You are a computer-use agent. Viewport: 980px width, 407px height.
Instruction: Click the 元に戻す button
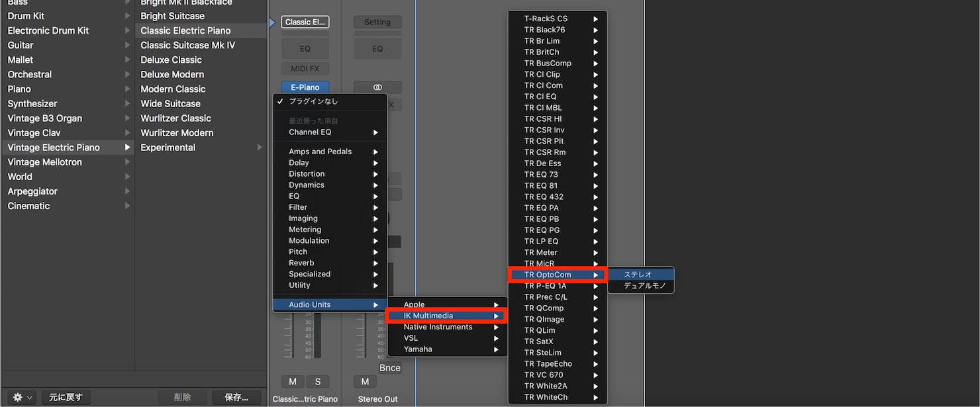[66, 397]
